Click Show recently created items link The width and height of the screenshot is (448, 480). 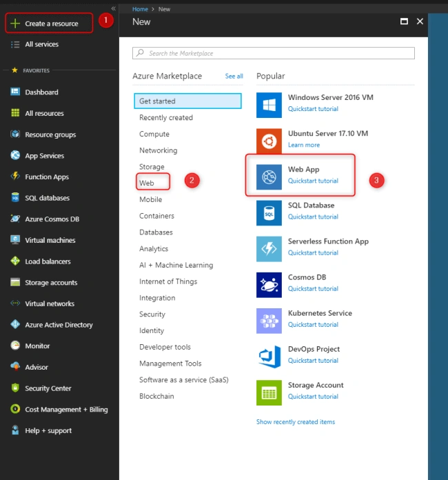click(296, 422)
